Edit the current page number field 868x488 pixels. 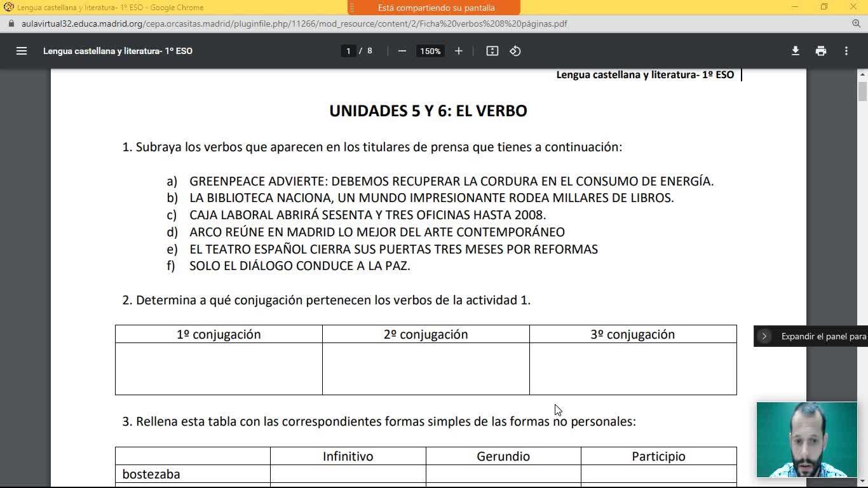[x=348, y=51]
